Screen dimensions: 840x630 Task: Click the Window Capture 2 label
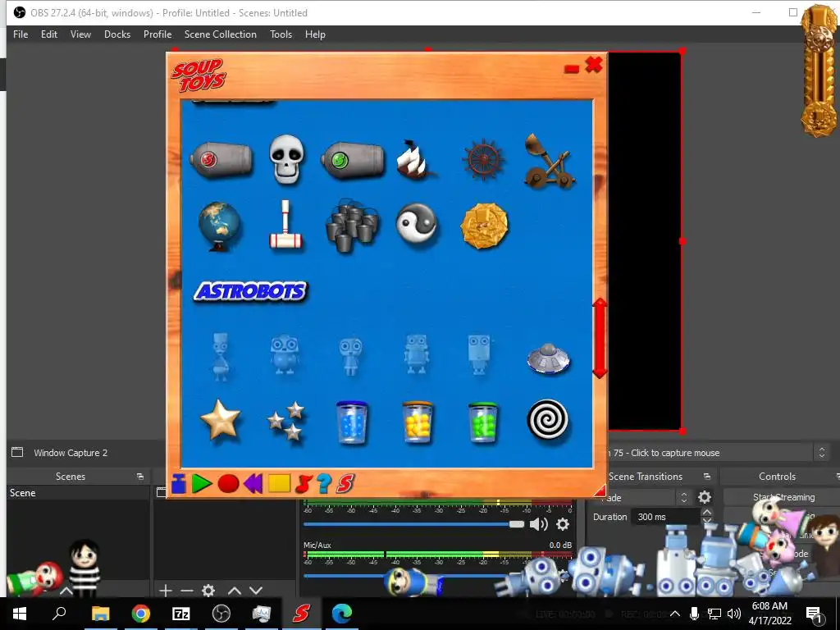(71, 453)
